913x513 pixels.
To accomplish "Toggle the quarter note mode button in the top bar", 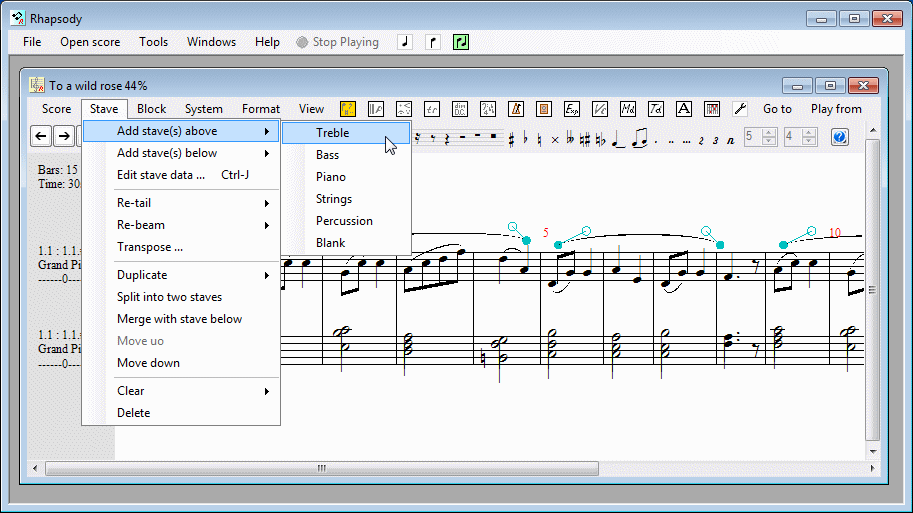I will (405, 42).
